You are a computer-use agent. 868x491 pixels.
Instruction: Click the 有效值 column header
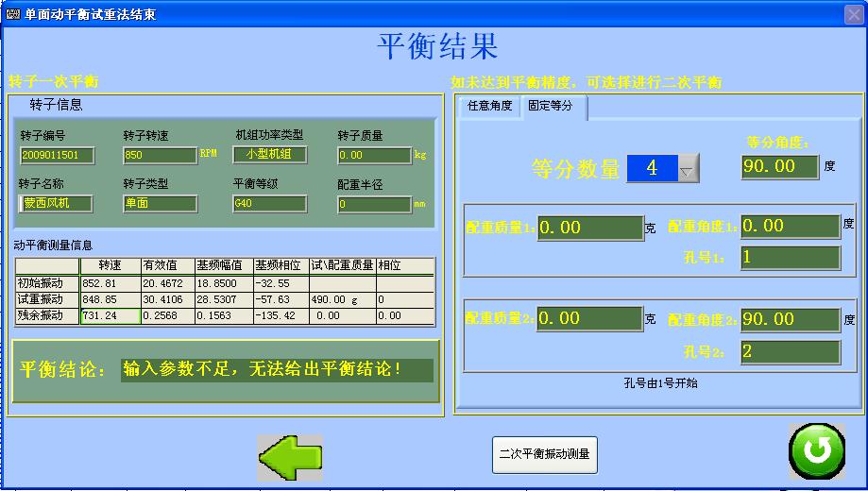point(168,265)
